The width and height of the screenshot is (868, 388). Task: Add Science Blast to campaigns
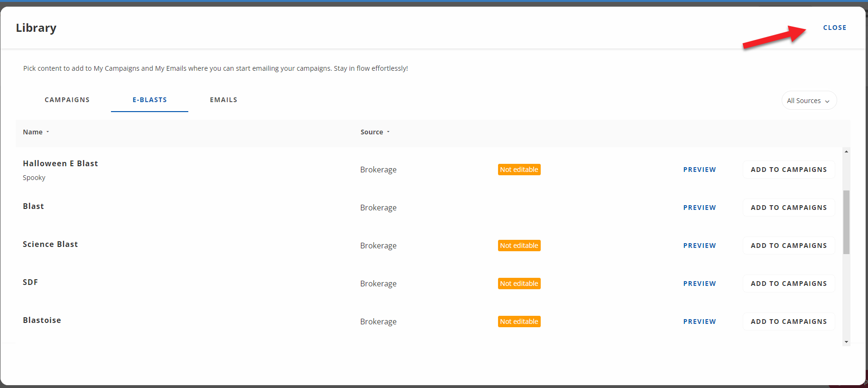(788, 246)
